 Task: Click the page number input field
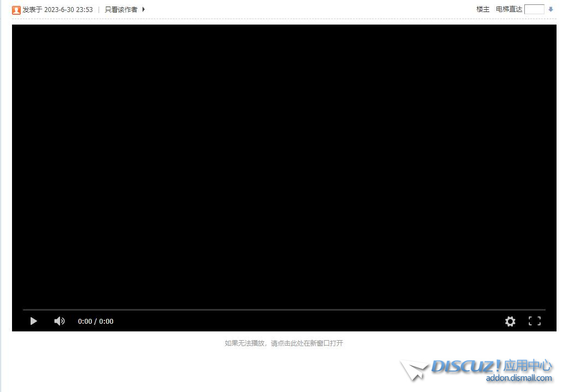point(535,9)
